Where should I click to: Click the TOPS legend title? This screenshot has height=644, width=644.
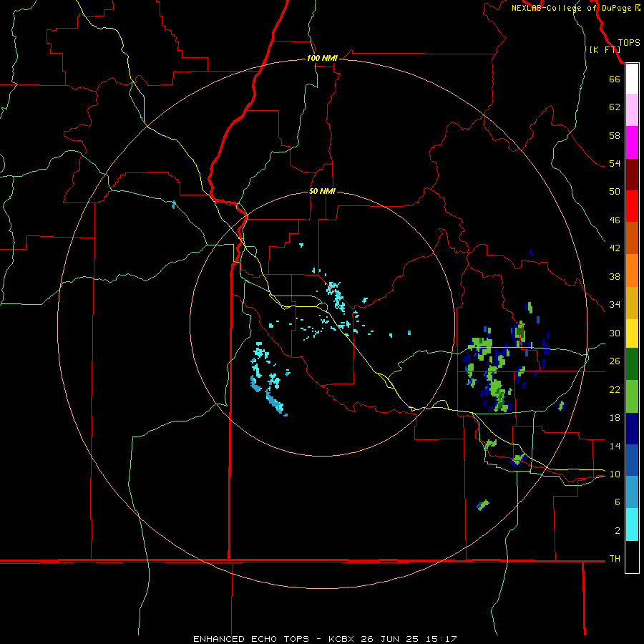click(x=629, y=42)
